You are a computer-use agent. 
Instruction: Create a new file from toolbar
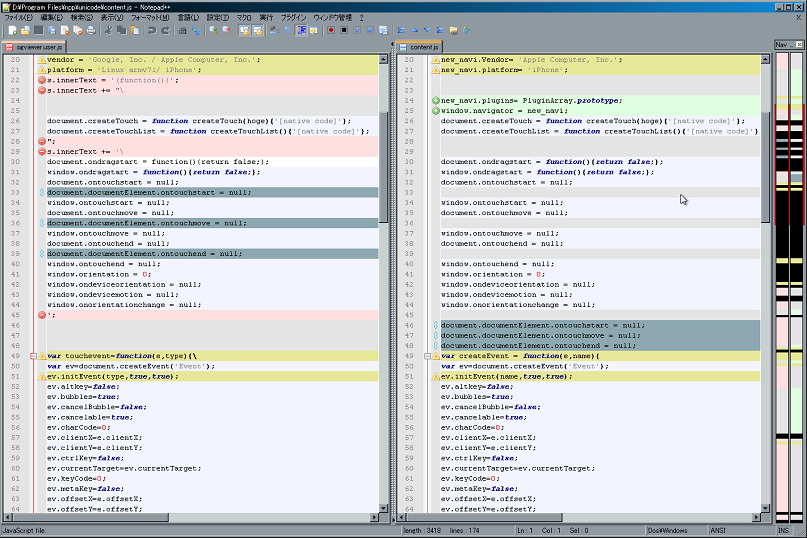[12, 30]
